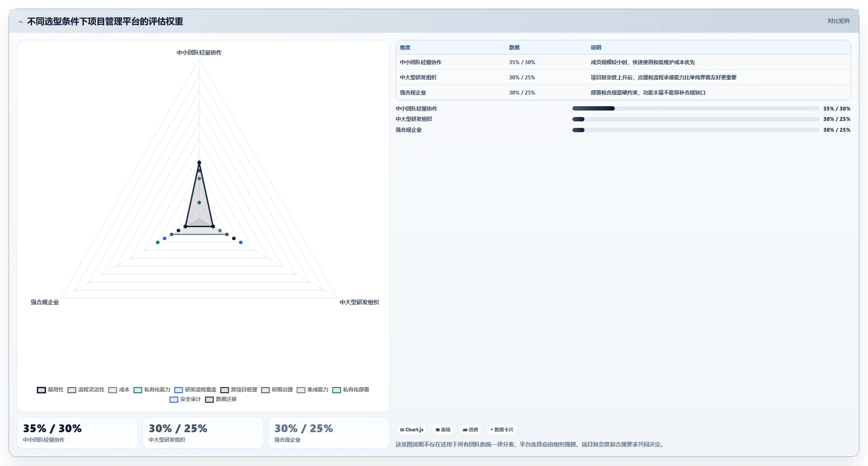Open the 35% / 30% 中小团队轻量协作 stat card

pos(78,433)
